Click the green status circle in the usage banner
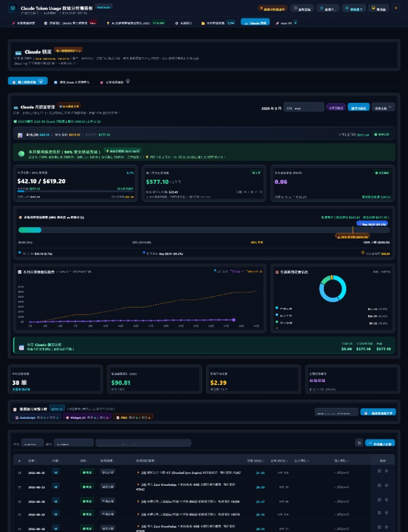The height and width of the screenshot is (532, 408). pos(21,154)
